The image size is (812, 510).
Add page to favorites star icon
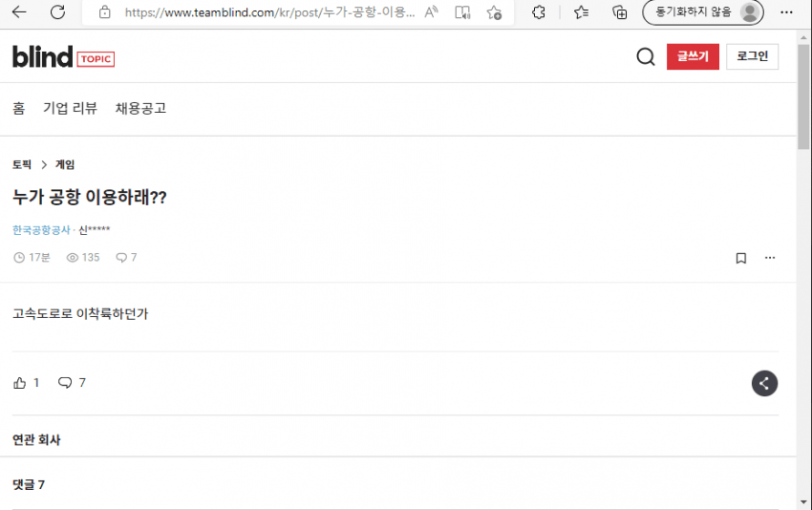tap(494, 11)
